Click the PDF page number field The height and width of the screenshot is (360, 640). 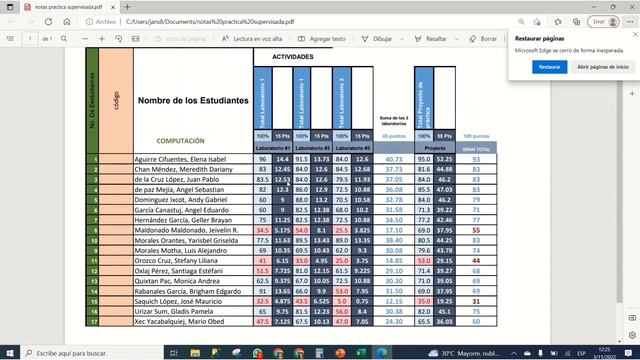click(30, 39)
